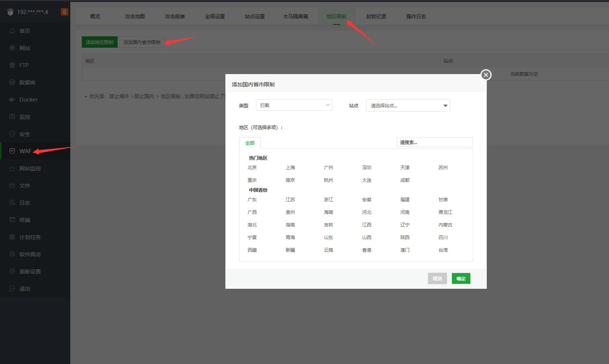Click the WAF shield icon in sidebar
The width and height of the screenshot is (609, 364).
[x=12, y=151]
